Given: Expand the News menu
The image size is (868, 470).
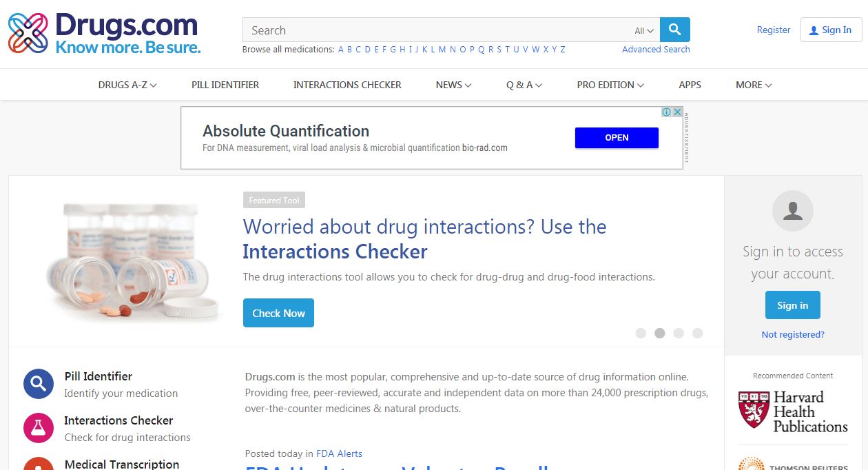Looking at the screenshot, I should click(x=453, y=85).
